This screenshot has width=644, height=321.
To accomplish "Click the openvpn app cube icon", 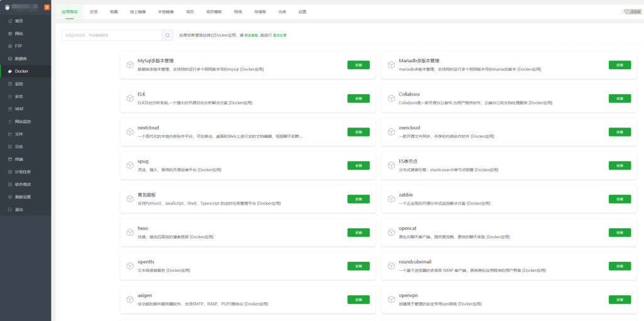I will (x=391, y=299).
